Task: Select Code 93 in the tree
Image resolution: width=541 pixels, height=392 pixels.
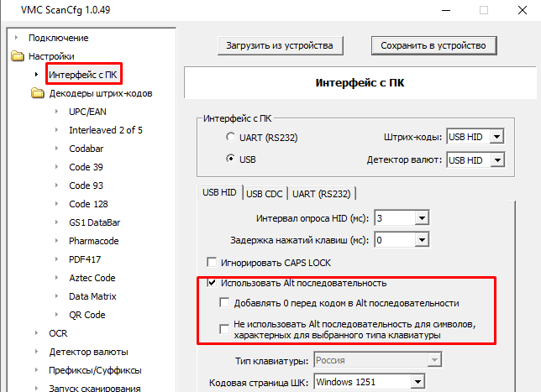Action: [86, 186]
